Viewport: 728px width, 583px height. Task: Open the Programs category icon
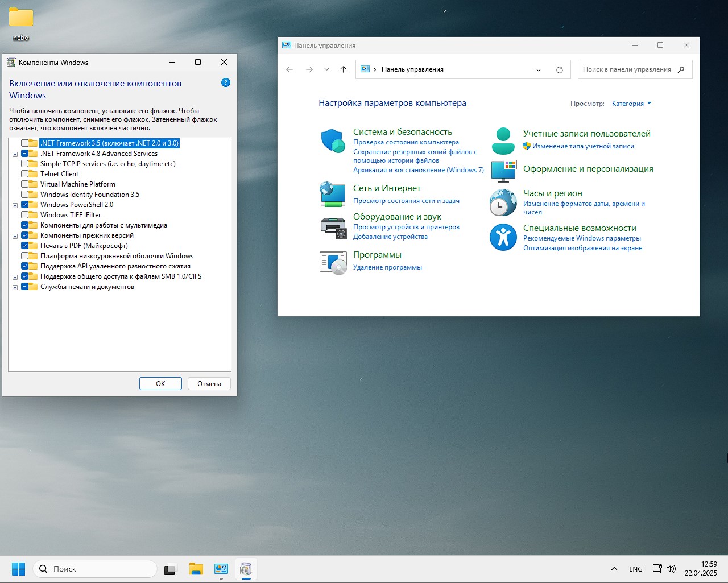pyautogui.click(x=333, y=263)
